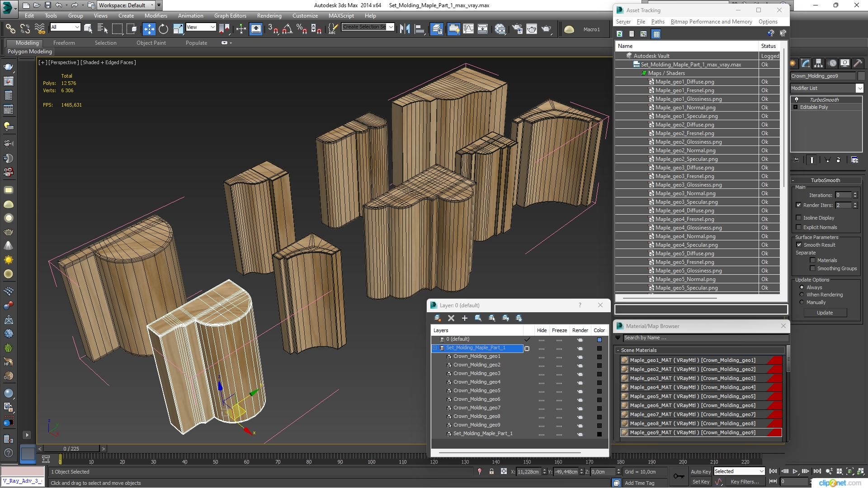Open the Modifier List dropdown
The width and height of the screenshot is (868, 488).
click(859, 88)
